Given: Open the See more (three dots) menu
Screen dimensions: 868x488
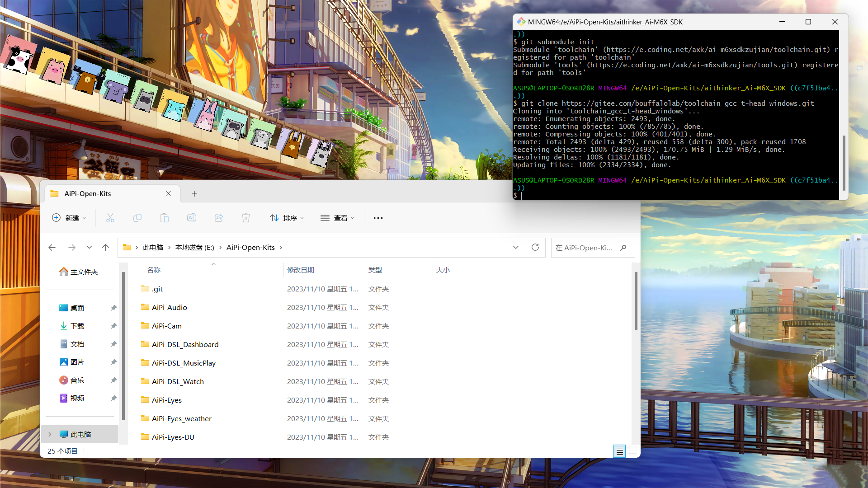Looking at the screenshot, I should pyautogui.click(x=378, y=218).
